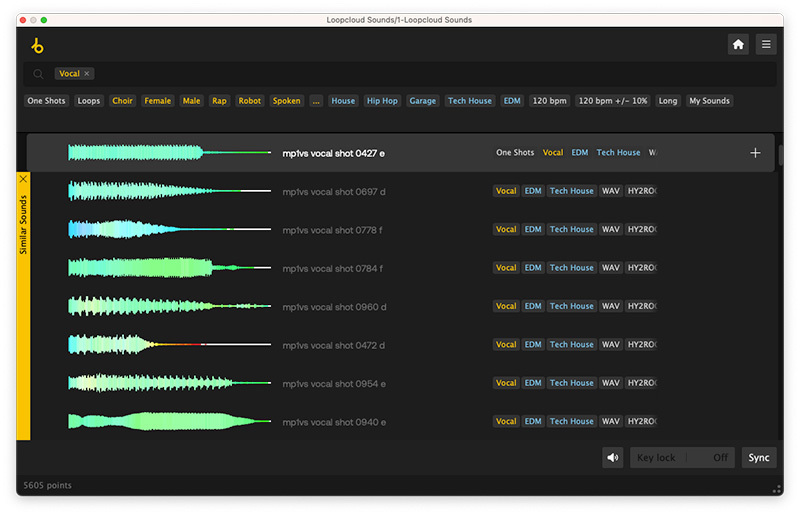Click the search magnifier icon
The width and height of the screenshot is (800, 514).
tap(38, 74)
